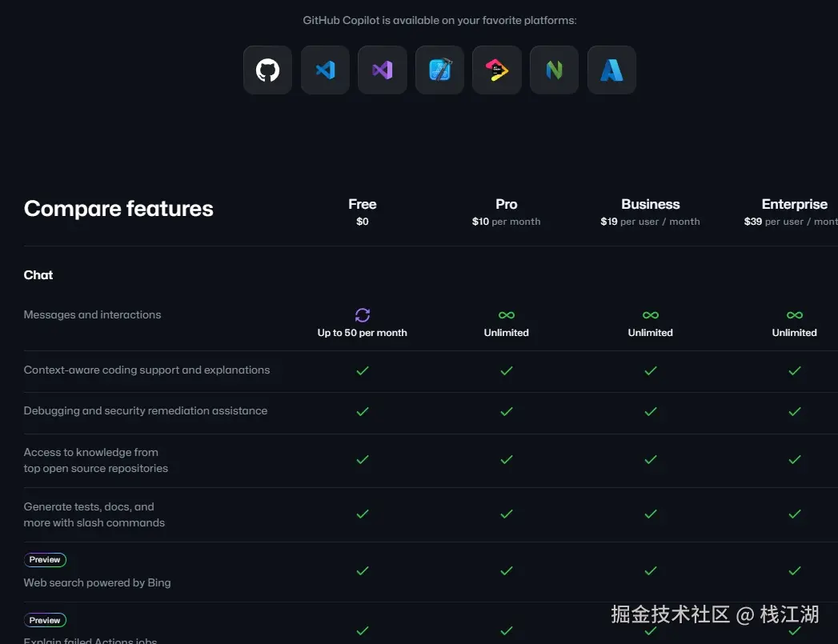Click the Web search powered by Bing label
Image resolution: width=838 pixels, height=644 pixels.
click(98, 582)
